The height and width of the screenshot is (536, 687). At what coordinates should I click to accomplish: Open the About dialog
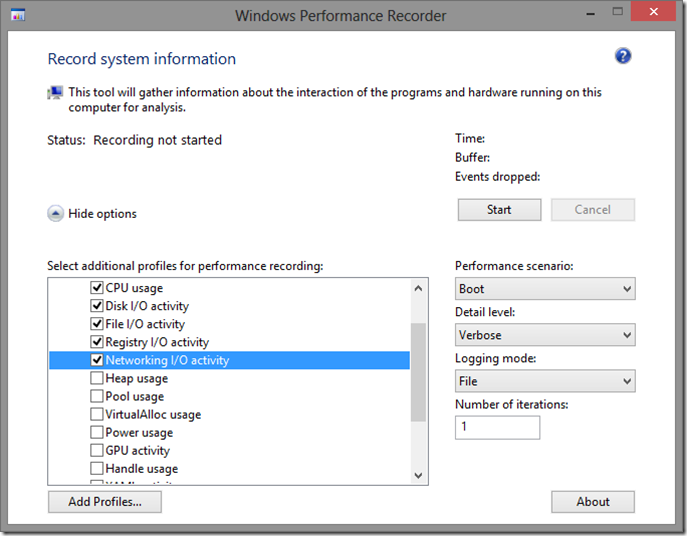[592, 502]
